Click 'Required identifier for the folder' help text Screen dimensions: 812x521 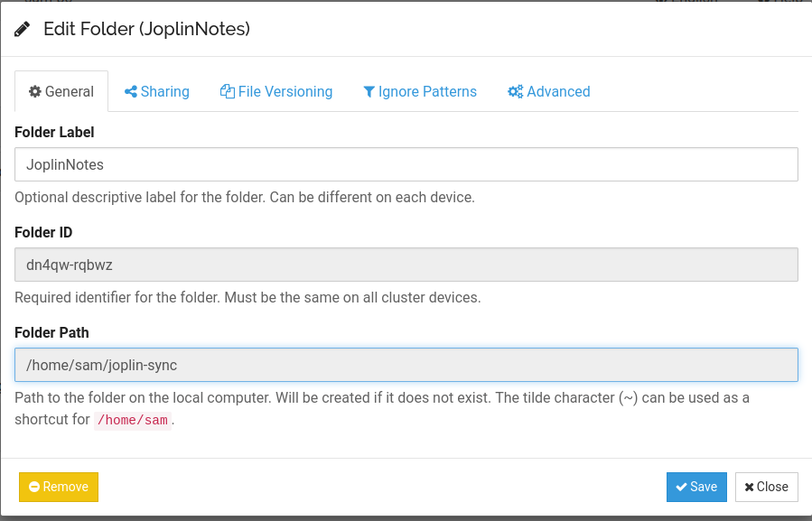pyautogui.click(x=247, y=297)
